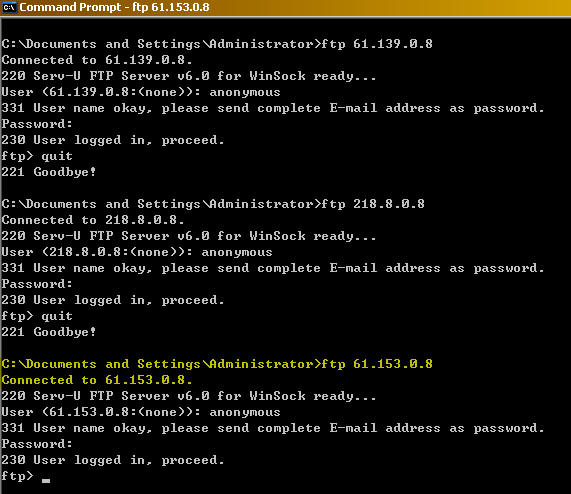This screenshot has height=494, width=571.
Task: Click 'anonymous' after User (61.153.0.8:(none))
Action: (x=245, y=412)
